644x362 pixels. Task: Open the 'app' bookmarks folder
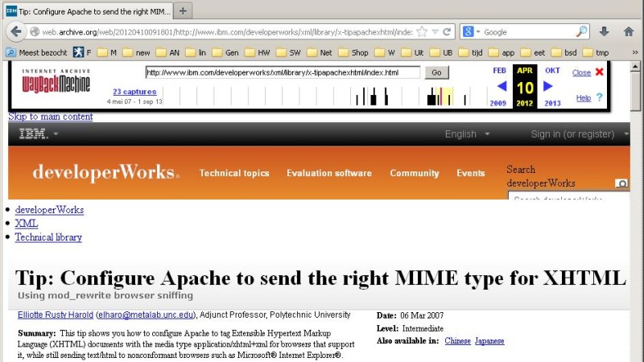tap(502, 52)
